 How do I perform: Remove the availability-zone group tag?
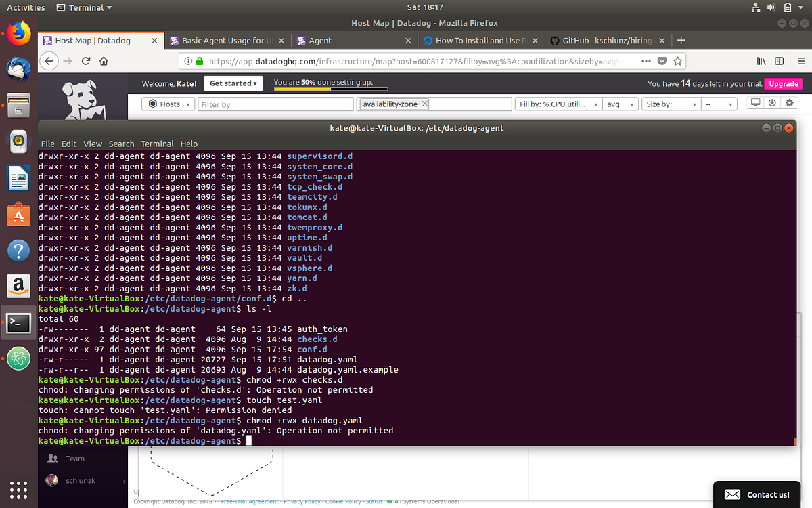click(x=424, y=104)
